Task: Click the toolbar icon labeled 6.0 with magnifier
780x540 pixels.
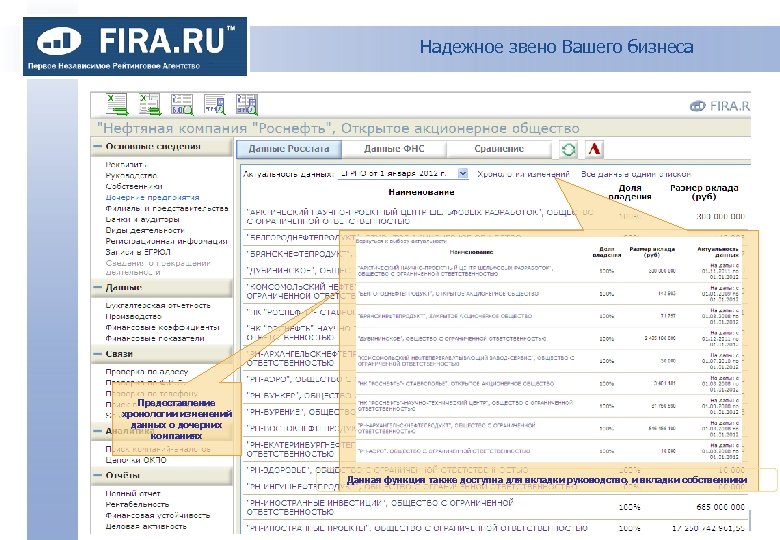Action: (x=182, y=104)
